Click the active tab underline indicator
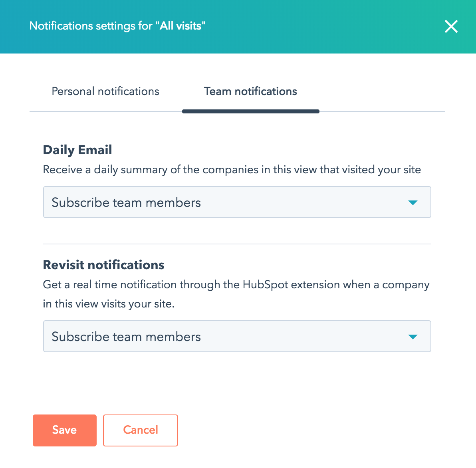 point(250,111)
